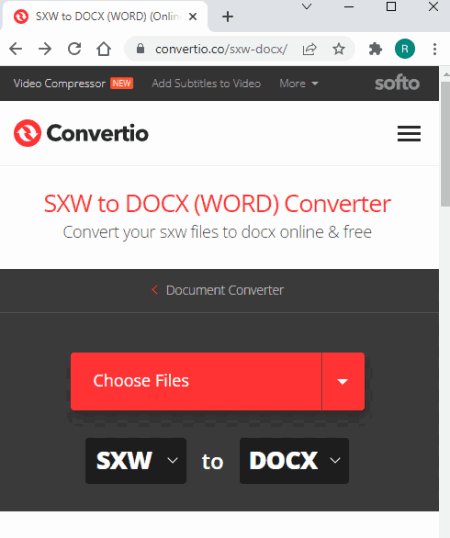
Task: Open the Chrome three-dot menu
Action: [435, 49]
